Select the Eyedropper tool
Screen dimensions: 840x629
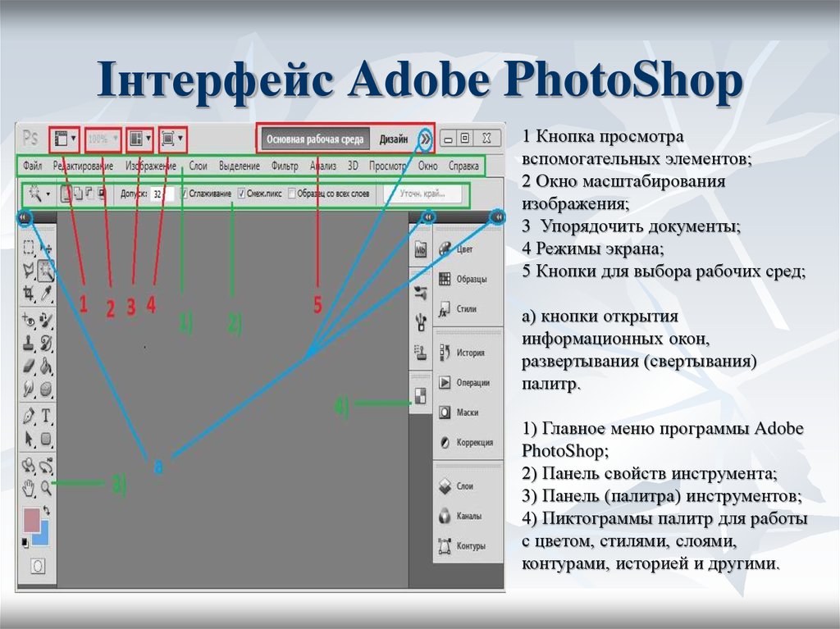47,293
